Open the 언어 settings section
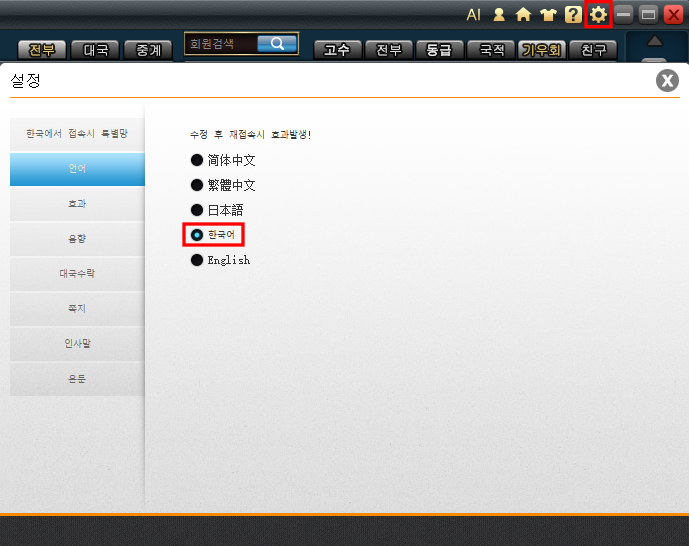Image resolution: width=689 pixels, height=546 pixels. click(77, 169)
